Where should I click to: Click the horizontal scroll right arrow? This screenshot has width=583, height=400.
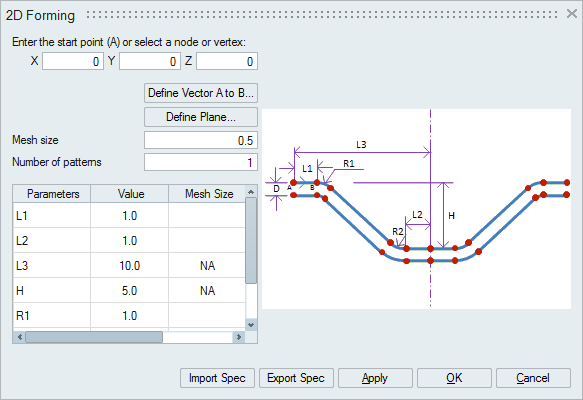click(239, 337)
